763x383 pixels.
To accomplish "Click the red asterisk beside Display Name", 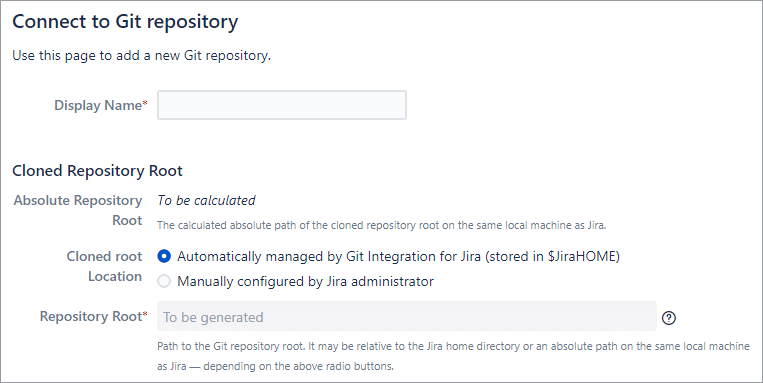I will click(x=145, y=104).
